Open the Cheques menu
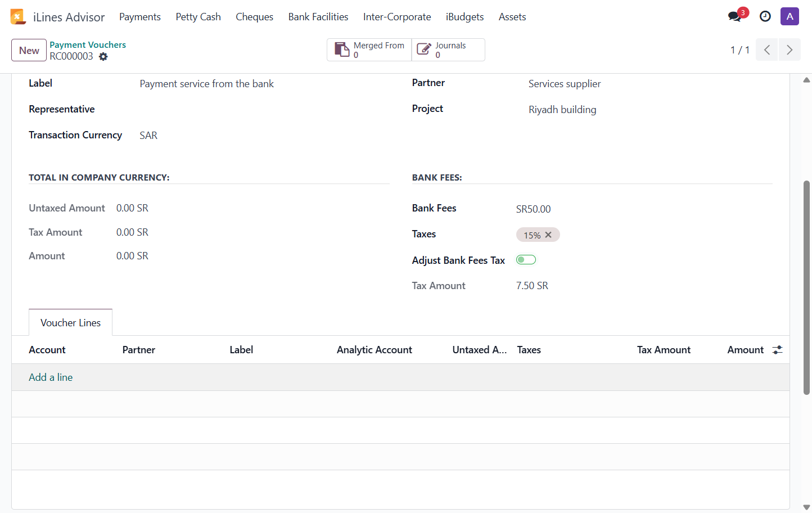Viewport: 812px width, 513px height. pyautogui.click(x=254, y=17)
